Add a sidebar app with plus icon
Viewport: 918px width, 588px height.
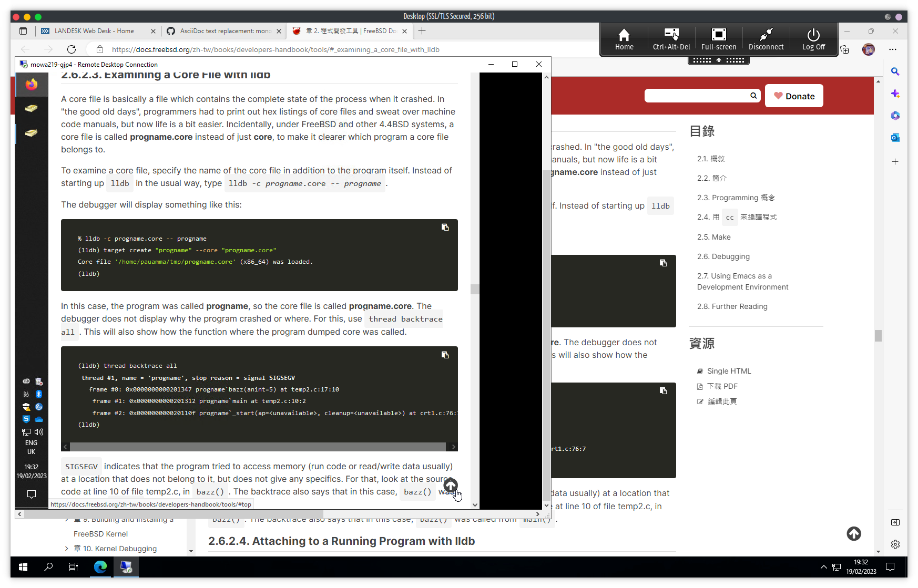point(895,162)
